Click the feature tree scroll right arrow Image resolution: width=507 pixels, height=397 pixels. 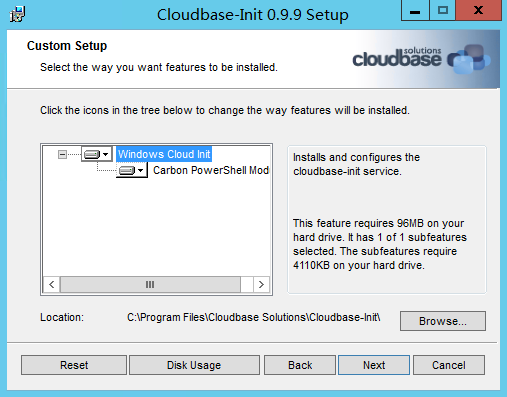[x=261, y=285]
